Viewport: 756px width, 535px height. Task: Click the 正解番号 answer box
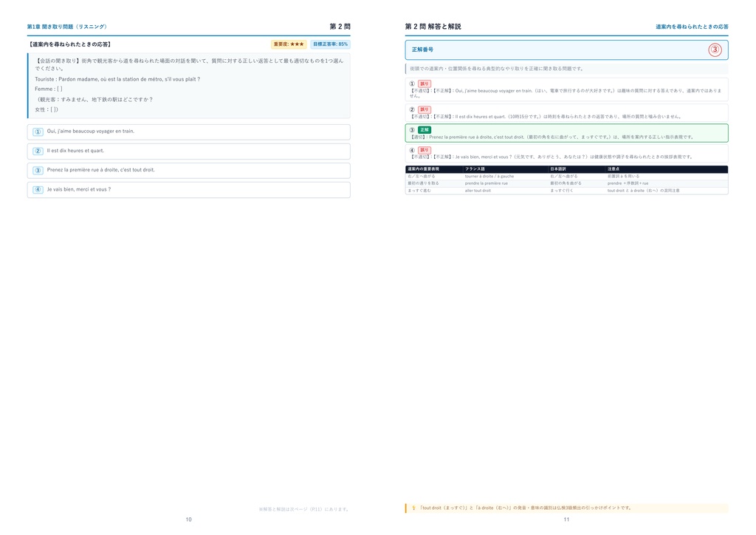tap(566, 50)
